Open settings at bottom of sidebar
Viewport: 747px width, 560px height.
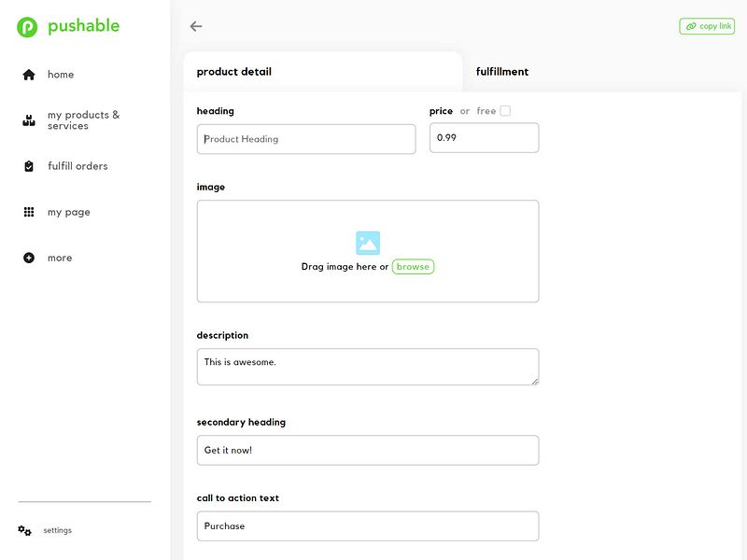[57, 529]
